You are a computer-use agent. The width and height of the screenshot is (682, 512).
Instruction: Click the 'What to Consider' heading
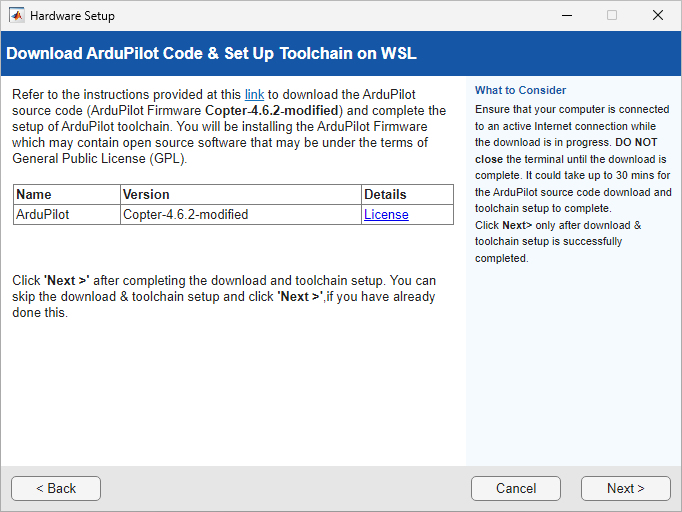[x=520, y=90]
